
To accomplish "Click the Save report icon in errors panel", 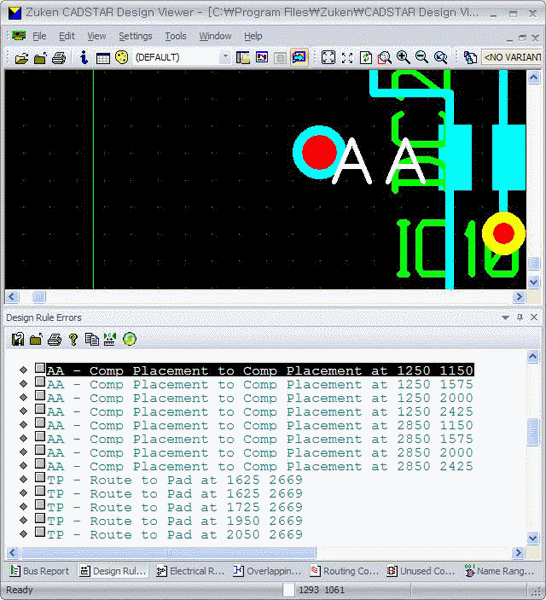I will (x=18, y=339).
